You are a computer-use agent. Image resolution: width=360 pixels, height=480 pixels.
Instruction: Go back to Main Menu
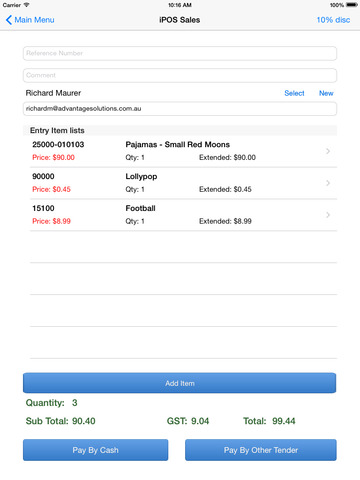click(x=30, y=20)
